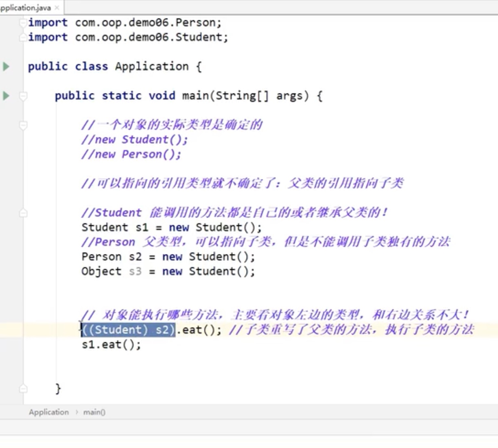This screenshot has height=448, width=498.
Task: Click the highlighted ((Student) s2) selection
Action: point(129,330)
